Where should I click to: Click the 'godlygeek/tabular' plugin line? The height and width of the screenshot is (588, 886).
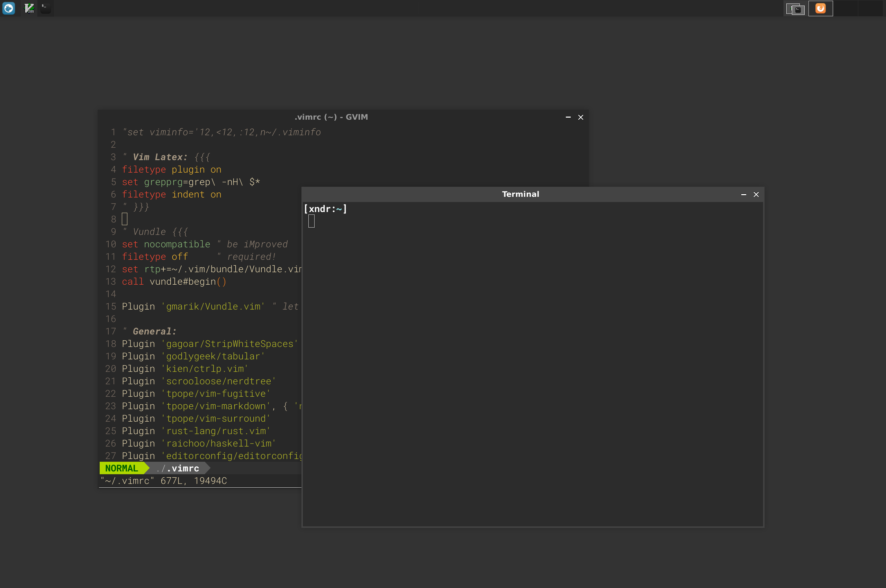(193, 356)
